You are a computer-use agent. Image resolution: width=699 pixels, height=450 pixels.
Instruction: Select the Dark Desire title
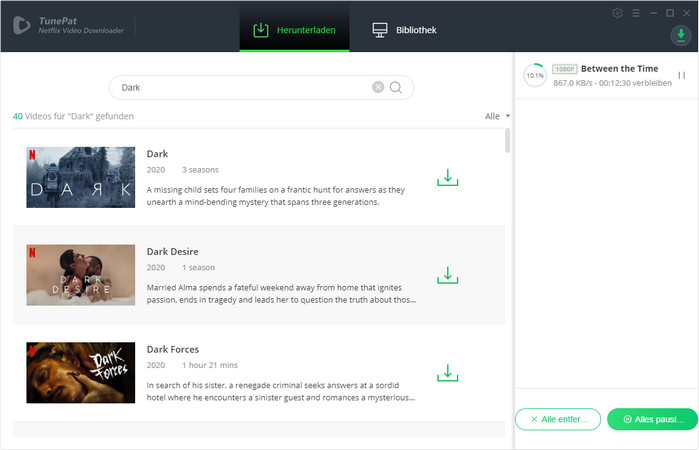[173, 252]
